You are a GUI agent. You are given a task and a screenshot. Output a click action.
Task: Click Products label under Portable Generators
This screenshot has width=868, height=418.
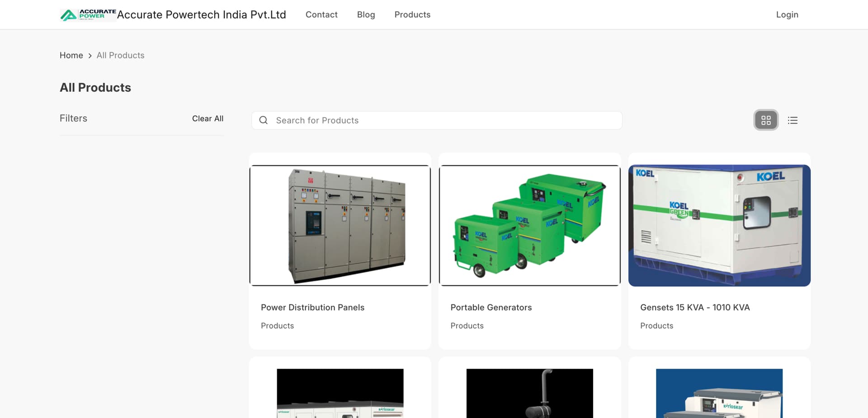(x=467, y=326)
